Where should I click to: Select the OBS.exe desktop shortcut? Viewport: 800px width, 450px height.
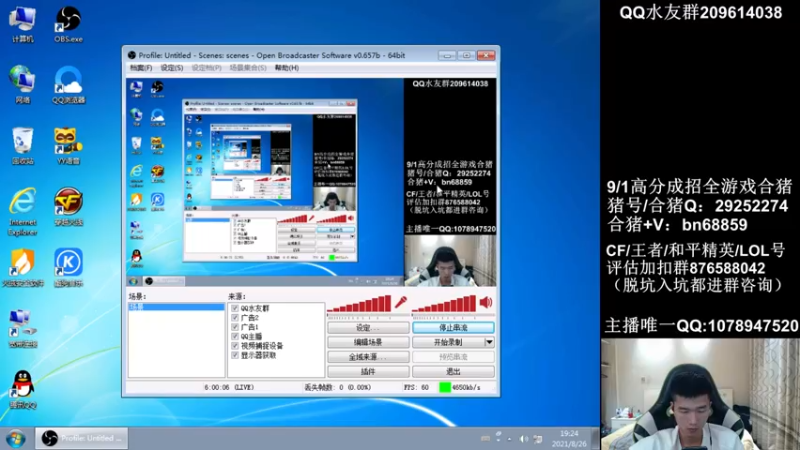coord(68,24)
